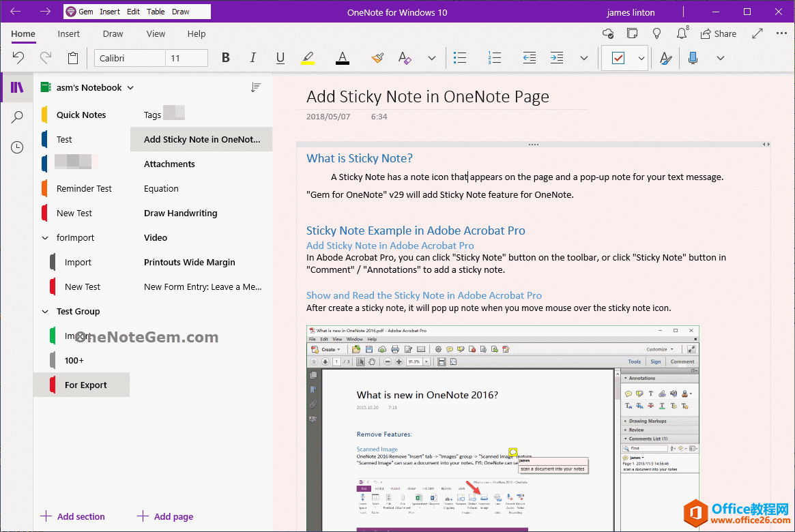Screen dimensions: 795x532
Task: Collapse the Test Group section group
Action: pos(45,311)
